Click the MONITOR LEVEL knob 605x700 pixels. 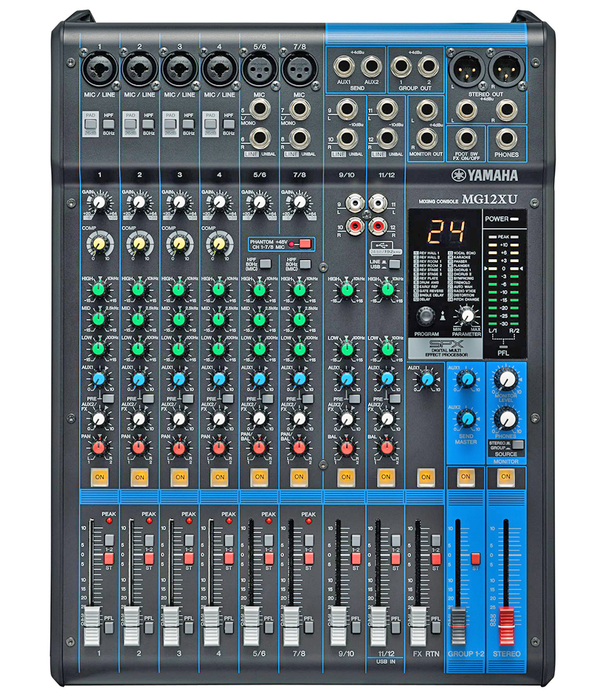tap(506, 380)
